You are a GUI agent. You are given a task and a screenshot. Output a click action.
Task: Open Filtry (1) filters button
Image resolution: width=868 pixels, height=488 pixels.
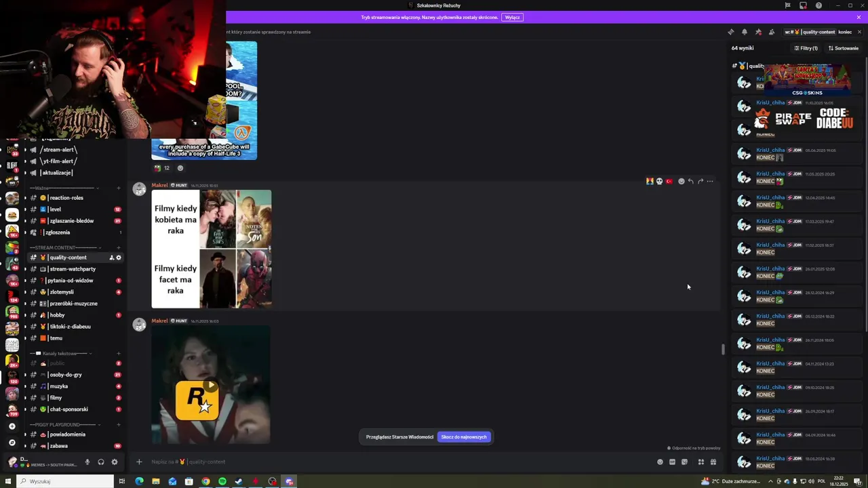tap(806, 48)
